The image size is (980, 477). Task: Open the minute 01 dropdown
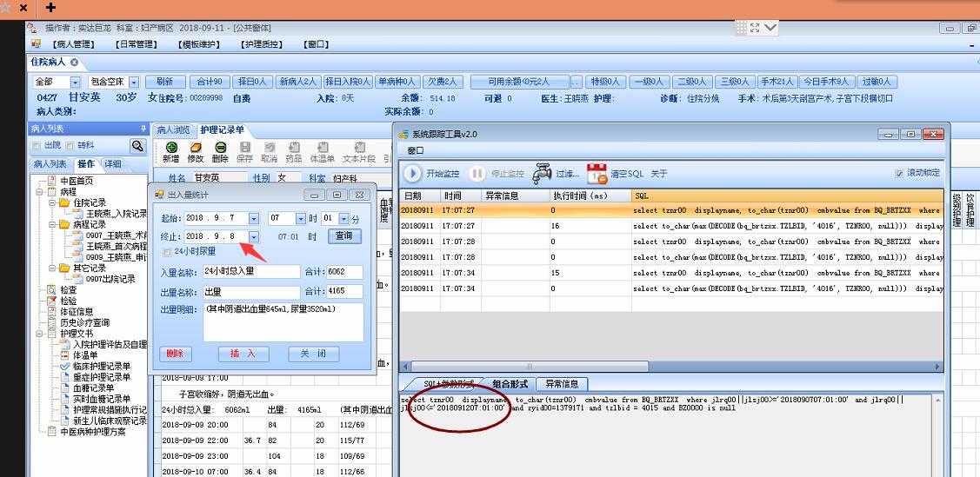[x=344, y=219]
